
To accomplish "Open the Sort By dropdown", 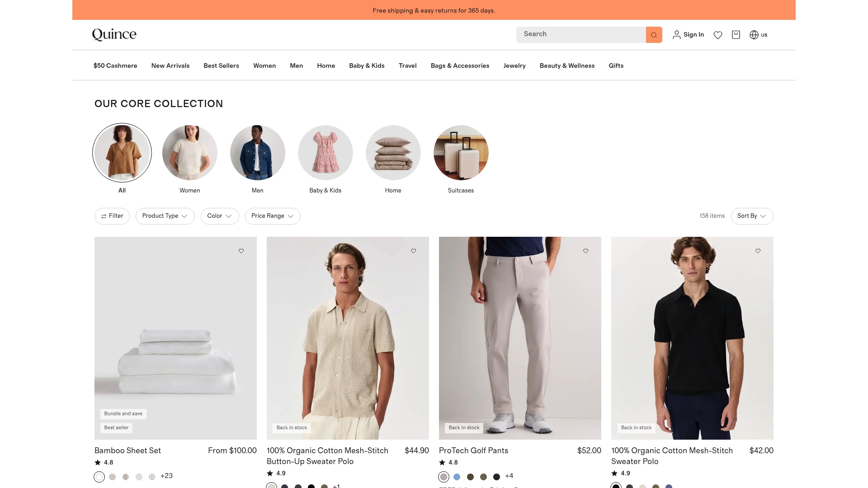I will 752,216.
